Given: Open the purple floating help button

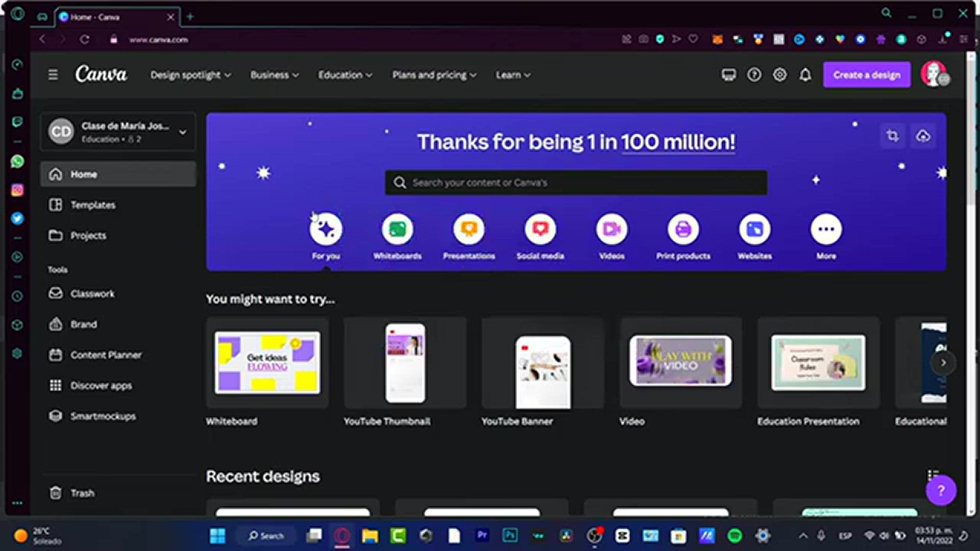Looking at the screenshot, I should click(x=941, y=490).
